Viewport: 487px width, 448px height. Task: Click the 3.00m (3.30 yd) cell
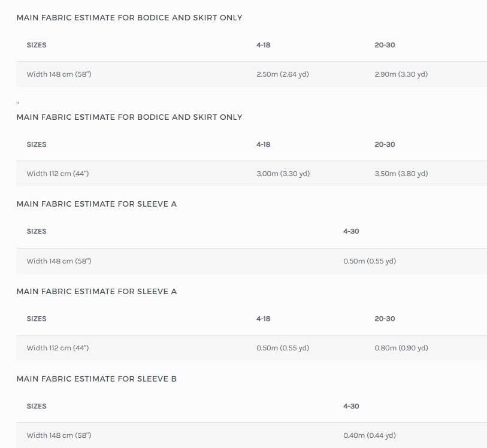[283, 174]
